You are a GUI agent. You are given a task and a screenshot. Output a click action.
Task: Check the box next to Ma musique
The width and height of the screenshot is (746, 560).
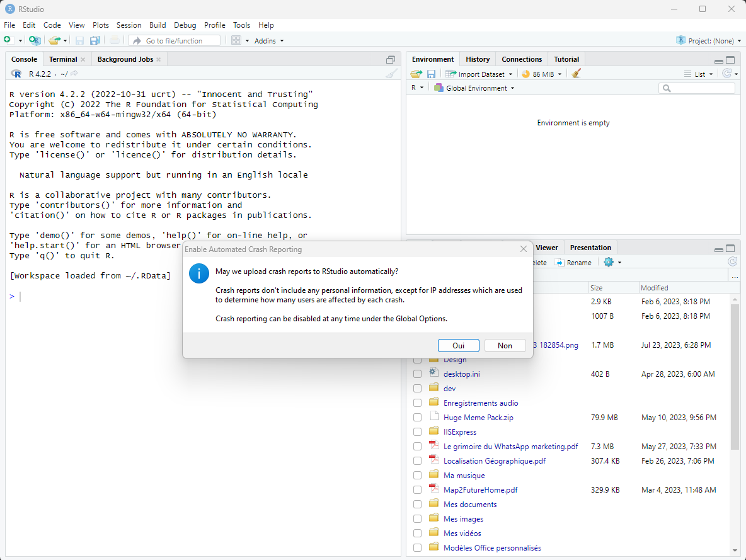point(417,476)
